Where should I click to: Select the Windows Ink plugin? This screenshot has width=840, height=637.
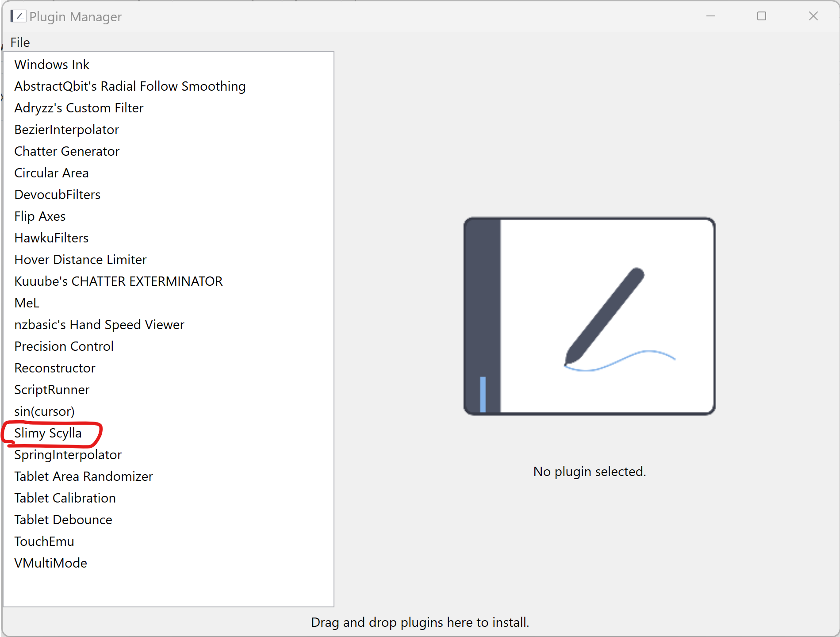coord(52,65)
